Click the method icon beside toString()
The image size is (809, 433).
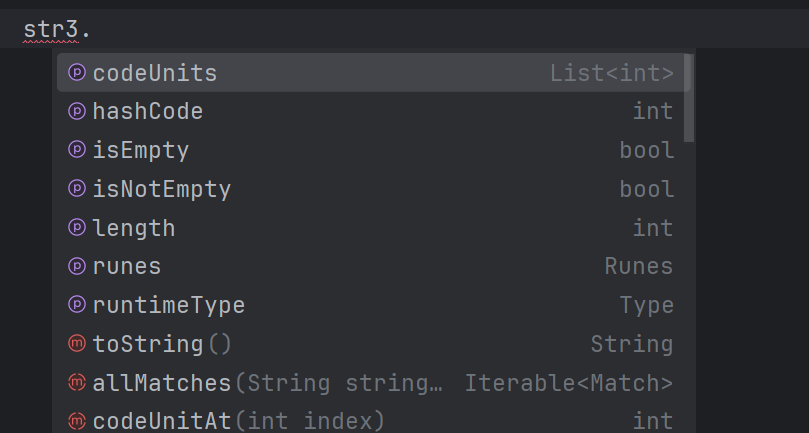click(77, 344)
